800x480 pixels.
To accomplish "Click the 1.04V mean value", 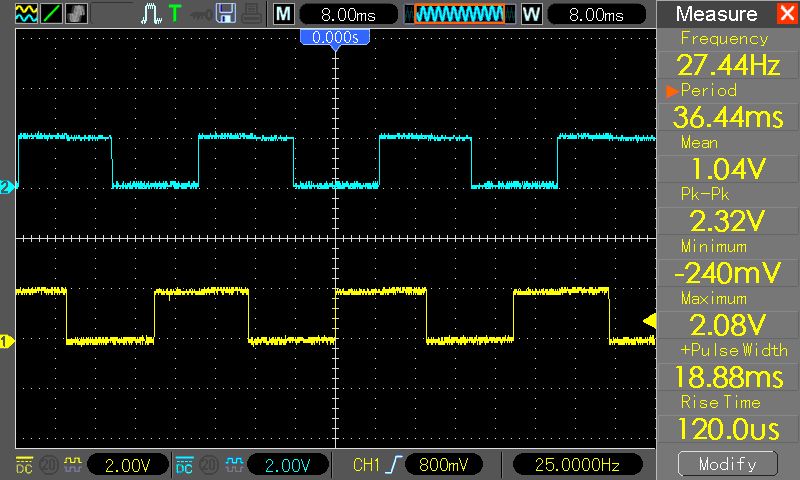I will pyautogui.click(x=729, y=169).
